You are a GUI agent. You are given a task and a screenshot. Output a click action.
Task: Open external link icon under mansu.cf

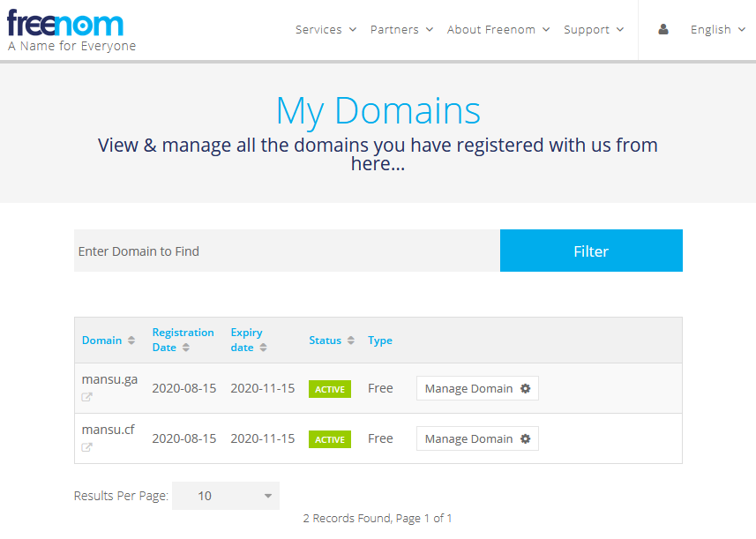87,447
